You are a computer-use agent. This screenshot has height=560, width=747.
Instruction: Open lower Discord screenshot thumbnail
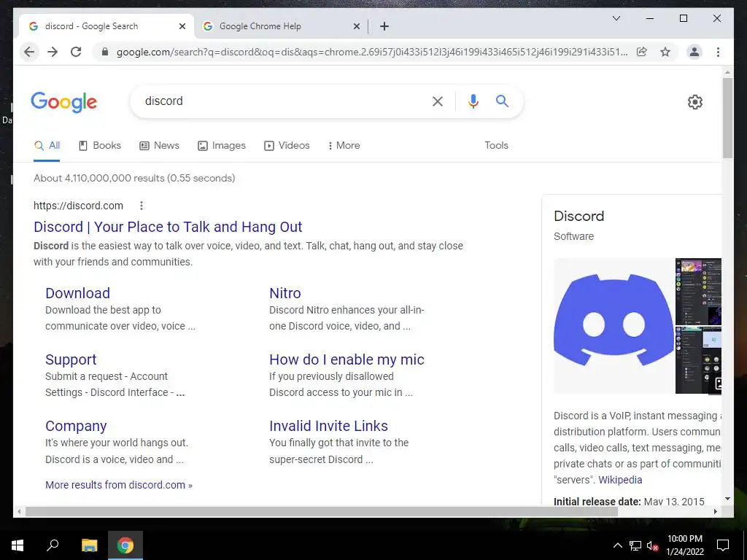(698, 360)
